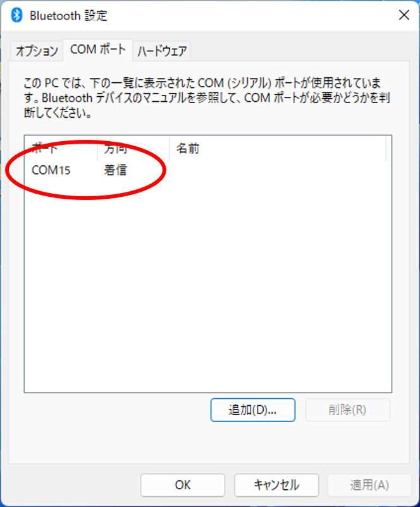Click the 方向 column header
The image size is (420, 507).
tap(133, 149)
